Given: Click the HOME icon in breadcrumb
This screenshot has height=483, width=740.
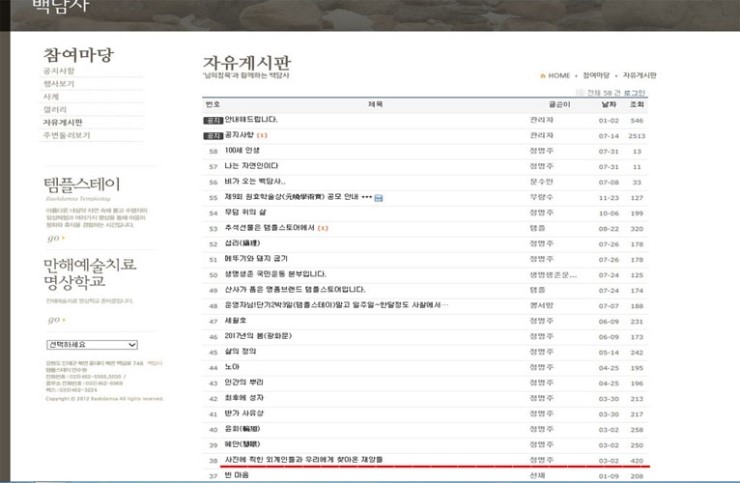Looking at the screenshot, I should (x=543, y=76).
